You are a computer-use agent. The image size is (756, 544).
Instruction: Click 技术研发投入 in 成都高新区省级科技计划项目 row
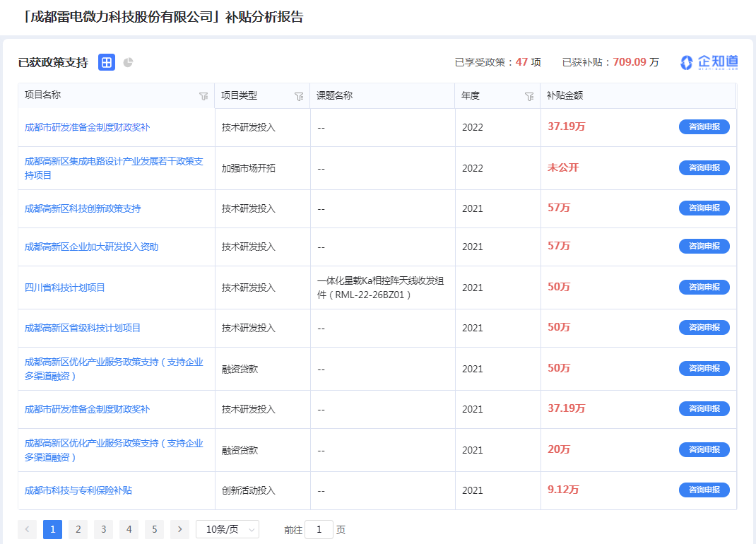(248, 329)
